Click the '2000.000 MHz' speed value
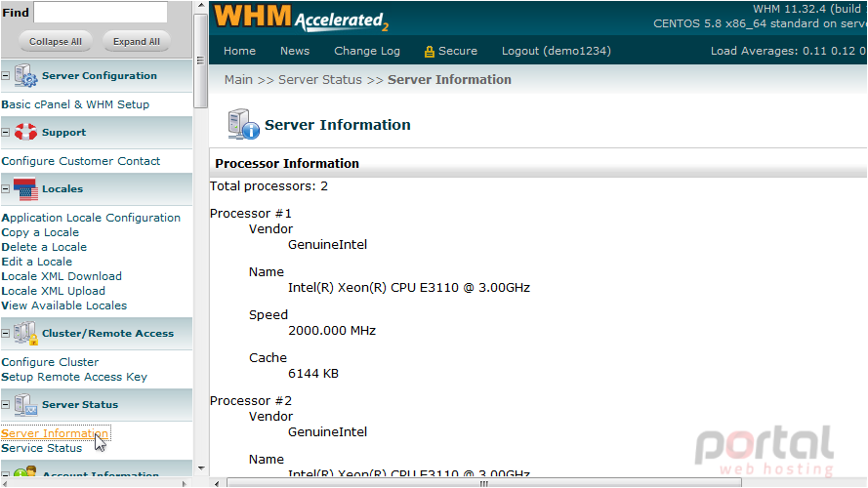868x488 pixels. (332, 331)
